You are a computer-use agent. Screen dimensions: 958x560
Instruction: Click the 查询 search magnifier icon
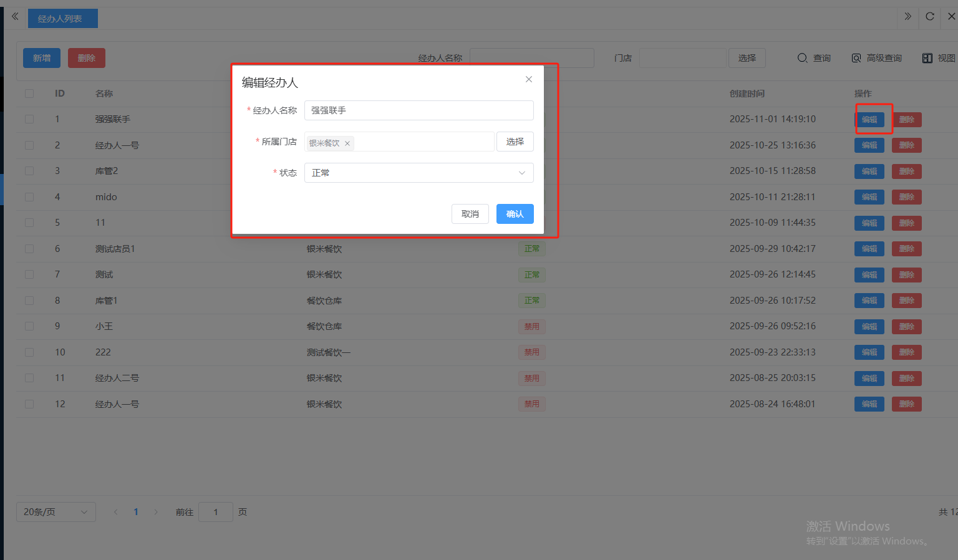click(802, 58)
